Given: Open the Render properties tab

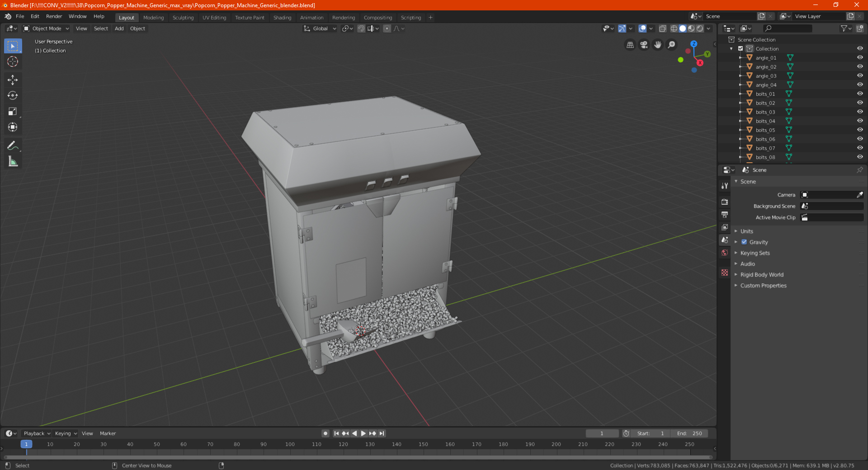Looking at the screenshot, I should 725,202.
